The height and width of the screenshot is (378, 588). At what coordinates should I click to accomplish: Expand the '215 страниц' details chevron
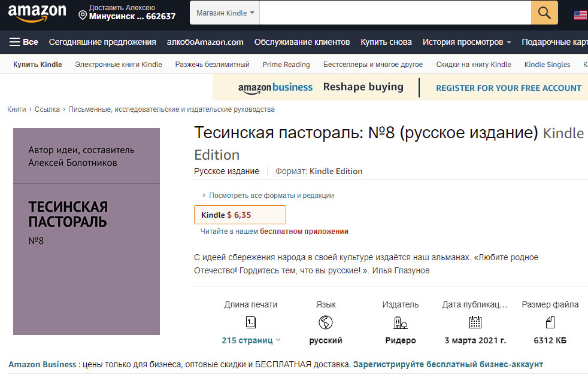coord(278,340)
